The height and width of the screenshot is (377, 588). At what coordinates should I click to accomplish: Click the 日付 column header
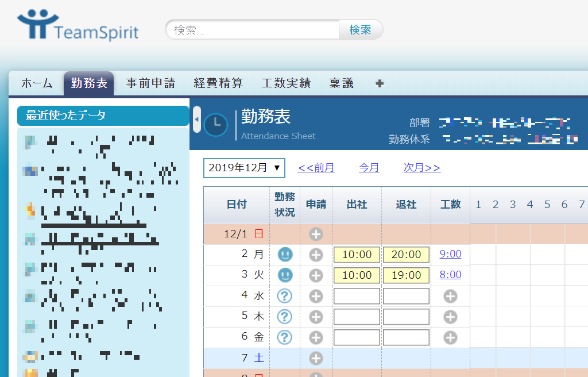coord(237,205)
